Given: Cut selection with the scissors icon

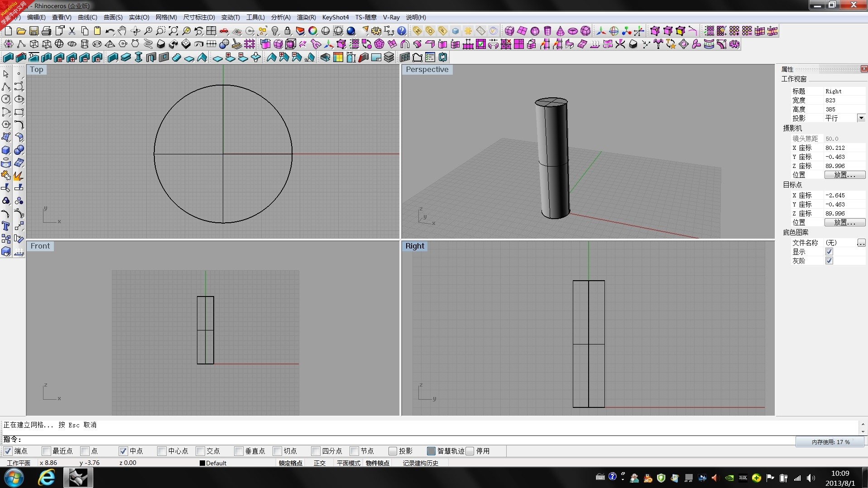Looking at the screenshot, I should (x=72, y=31).
